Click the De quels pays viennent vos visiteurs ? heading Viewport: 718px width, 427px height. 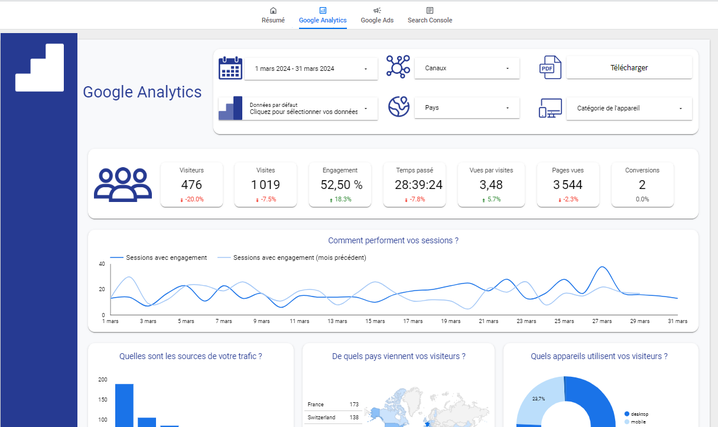(x=398, y=356)
